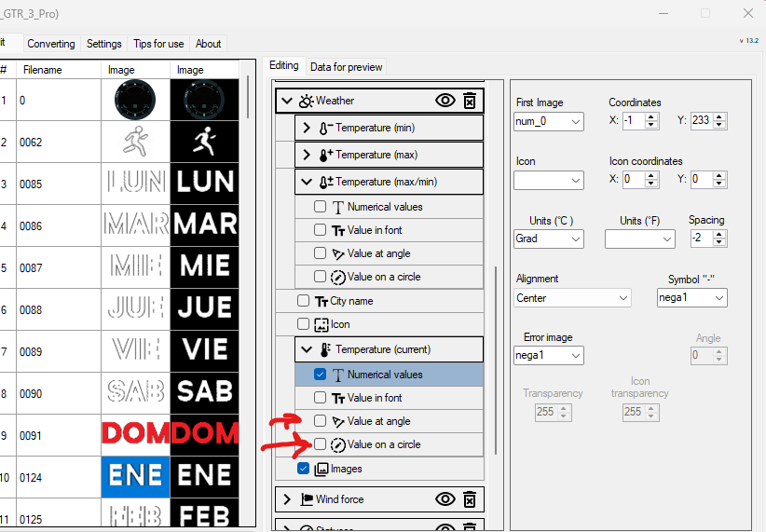Toggle Weather section visibility eye icon

pyautogui.click(x=445, y=101)
